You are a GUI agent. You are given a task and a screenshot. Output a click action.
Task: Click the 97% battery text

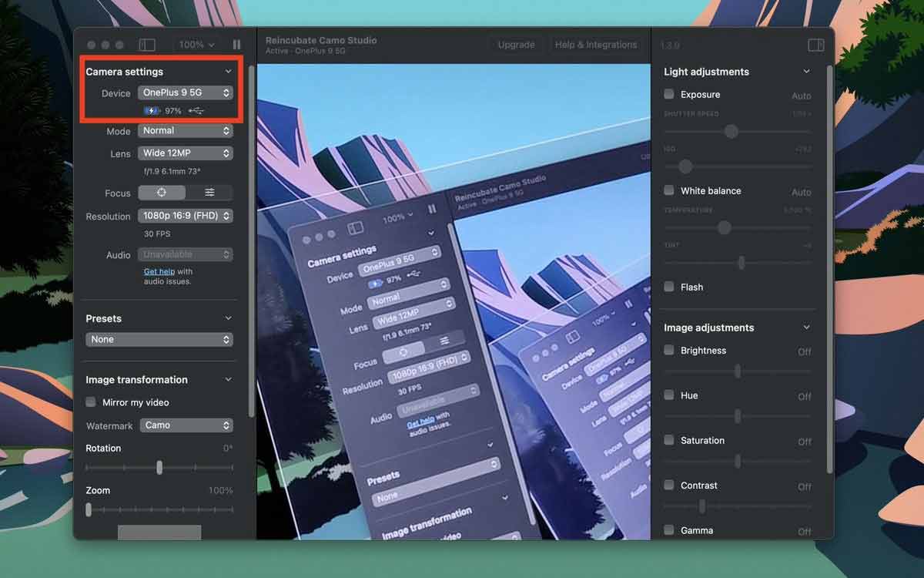point(173,111)
